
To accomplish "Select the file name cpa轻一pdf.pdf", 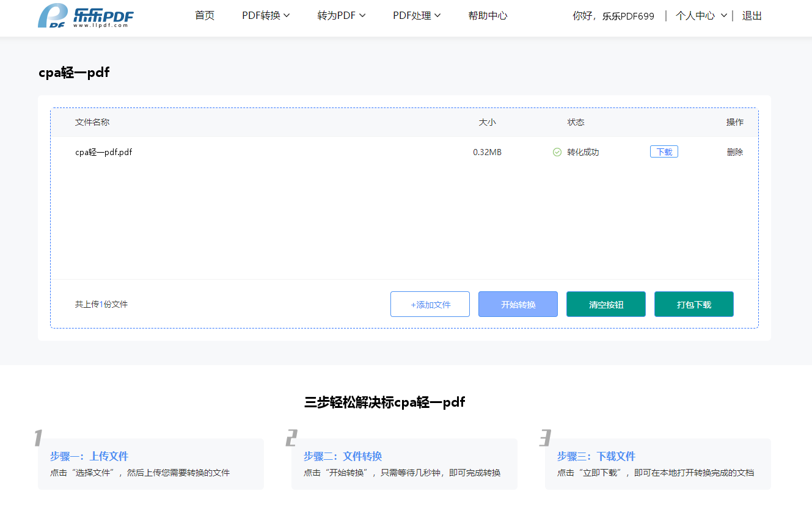I will tap(104, 152).
